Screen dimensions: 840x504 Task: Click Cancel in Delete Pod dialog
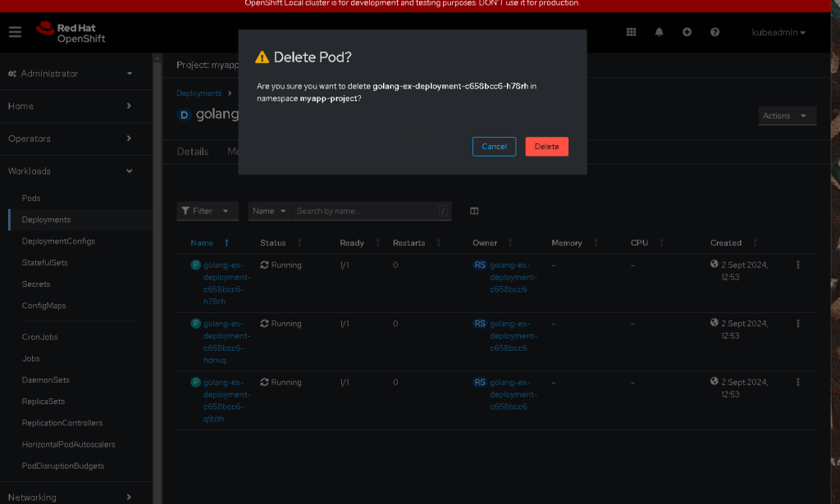click(494, 147)
